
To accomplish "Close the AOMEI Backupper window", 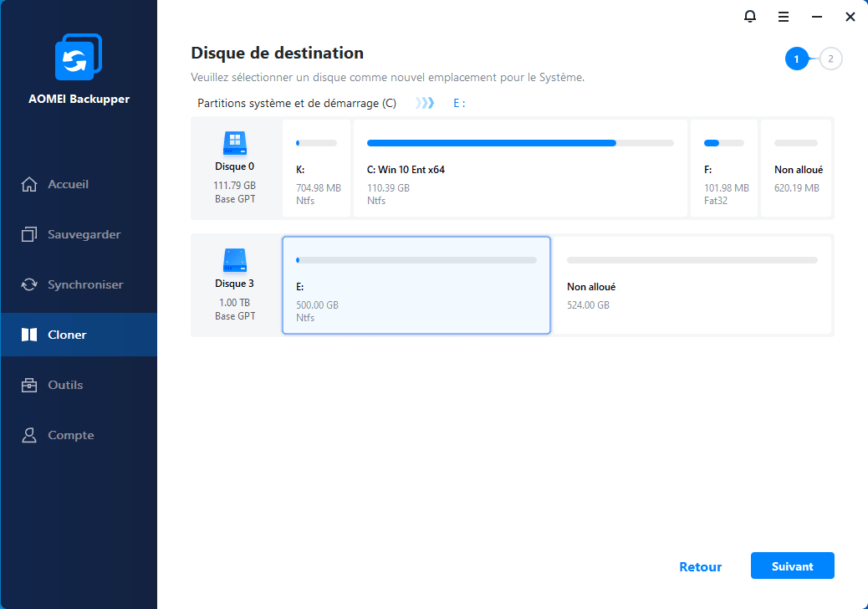I will click(x=850, y=18).
